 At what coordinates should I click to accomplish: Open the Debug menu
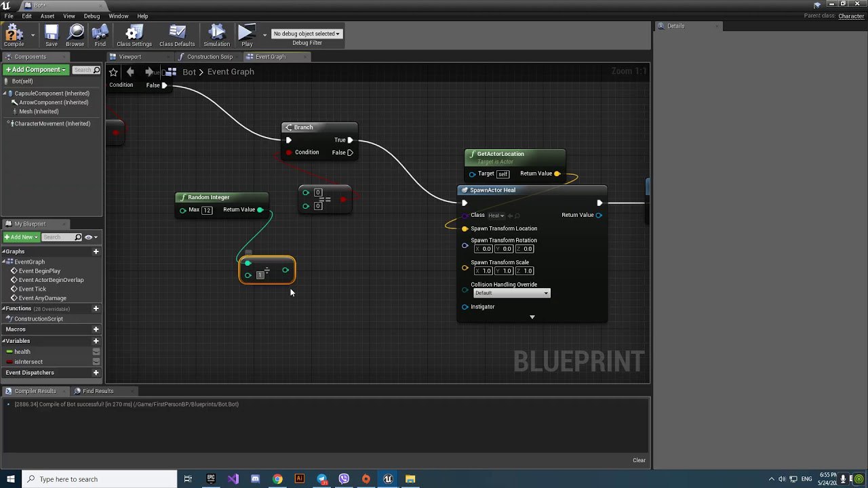92,16
